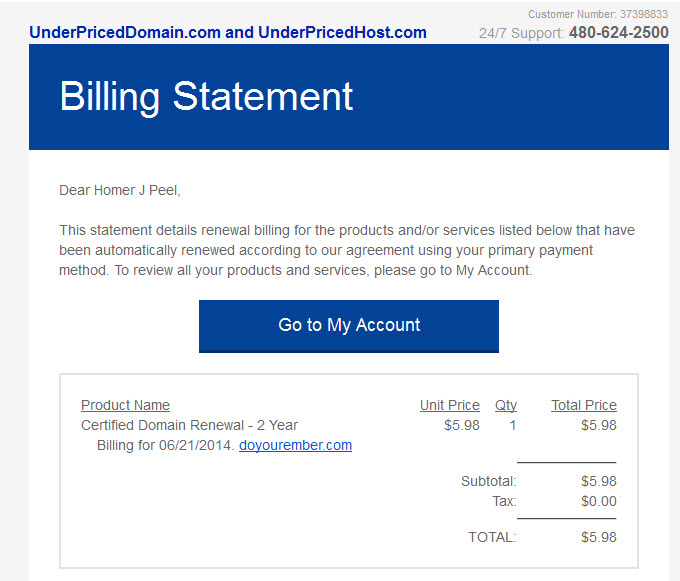Click the Qty column header
Image resolution: width=680 pixels, height=581 pixels.
pos(505,405)
